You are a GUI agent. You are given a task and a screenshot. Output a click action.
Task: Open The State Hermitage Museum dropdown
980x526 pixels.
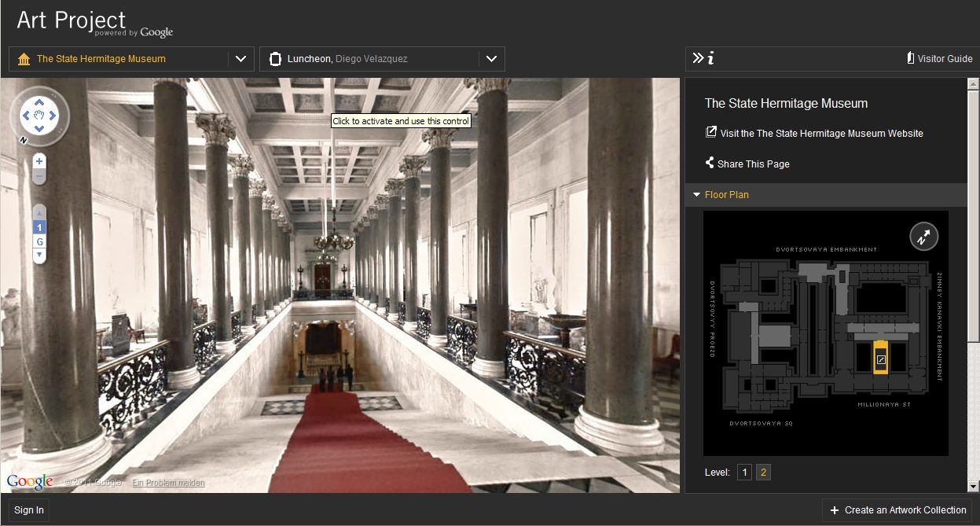[131, 59]
